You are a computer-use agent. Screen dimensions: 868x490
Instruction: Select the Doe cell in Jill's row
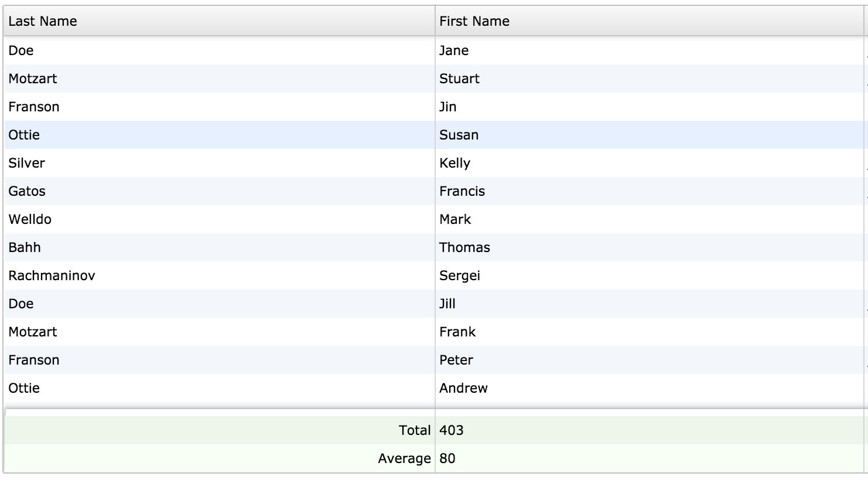[x=220, y=304]
